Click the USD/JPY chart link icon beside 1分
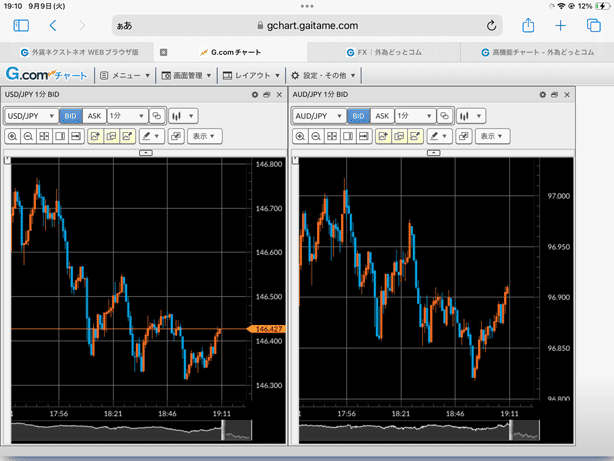This screenshot has width=614, height=461. click(x=157, y=116)
